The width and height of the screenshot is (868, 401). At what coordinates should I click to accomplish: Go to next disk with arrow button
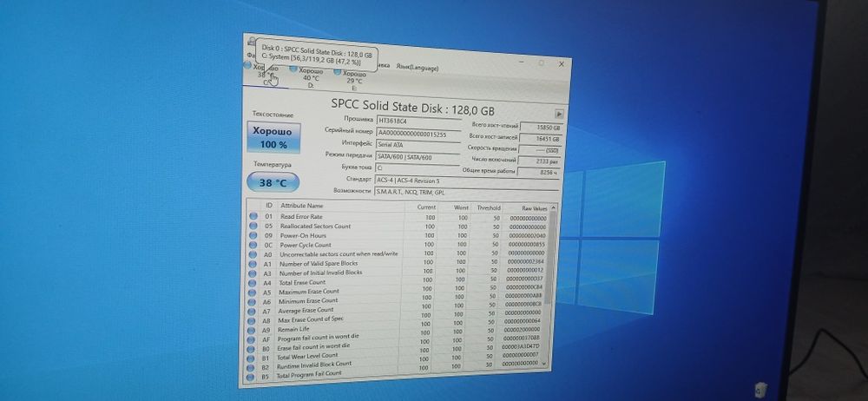(559, 114)
